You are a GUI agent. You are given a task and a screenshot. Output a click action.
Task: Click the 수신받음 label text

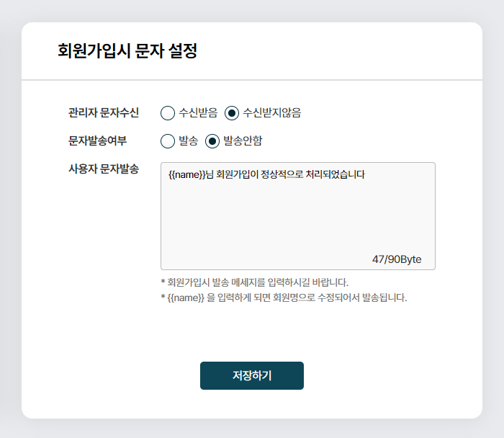pyautogui.click(x=198, y=112)
